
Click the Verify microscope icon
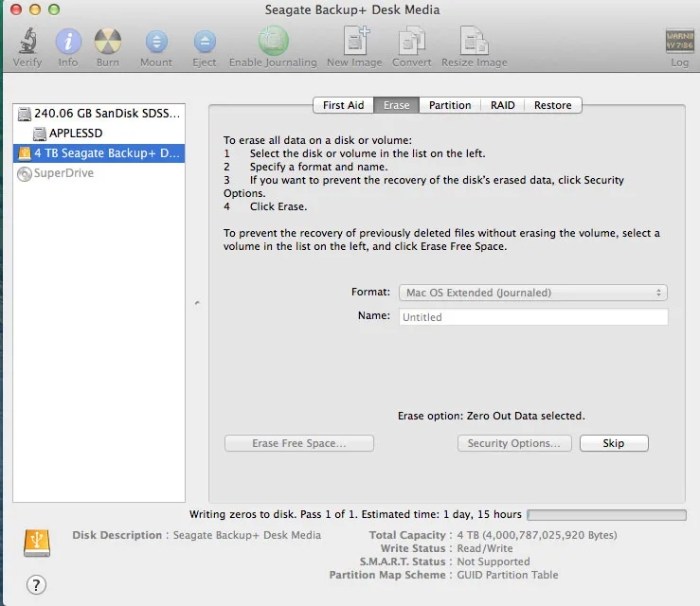(x=27, y=43)
